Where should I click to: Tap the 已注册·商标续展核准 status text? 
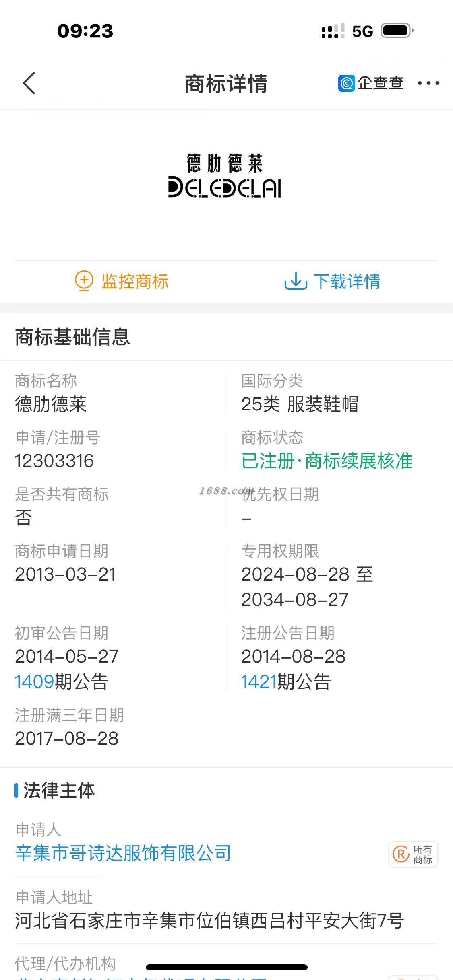coord(327,461)
